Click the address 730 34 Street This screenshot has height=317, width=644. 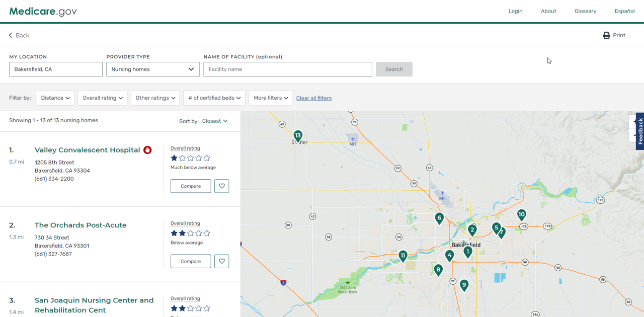pos(52,237)
